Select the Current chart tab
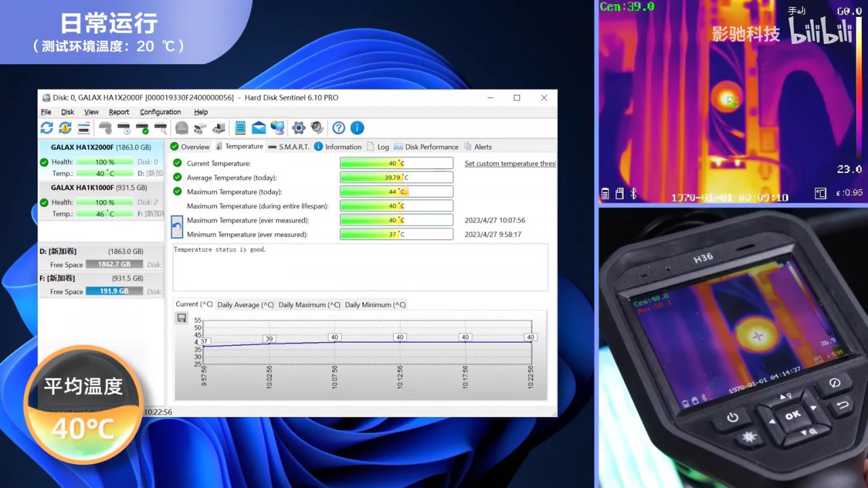868x488 pixels. 195,304
